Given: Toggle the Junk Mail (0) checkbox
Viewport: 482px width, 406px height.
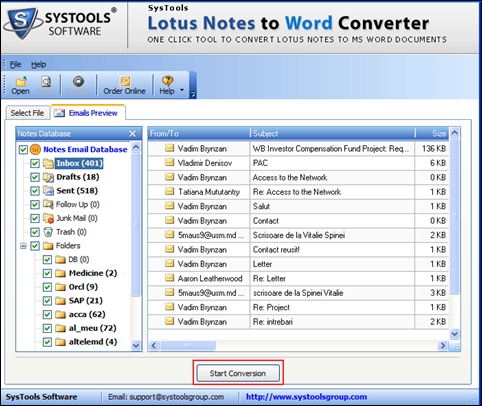Looking at the screenshot, I should (x=35, y=218).
